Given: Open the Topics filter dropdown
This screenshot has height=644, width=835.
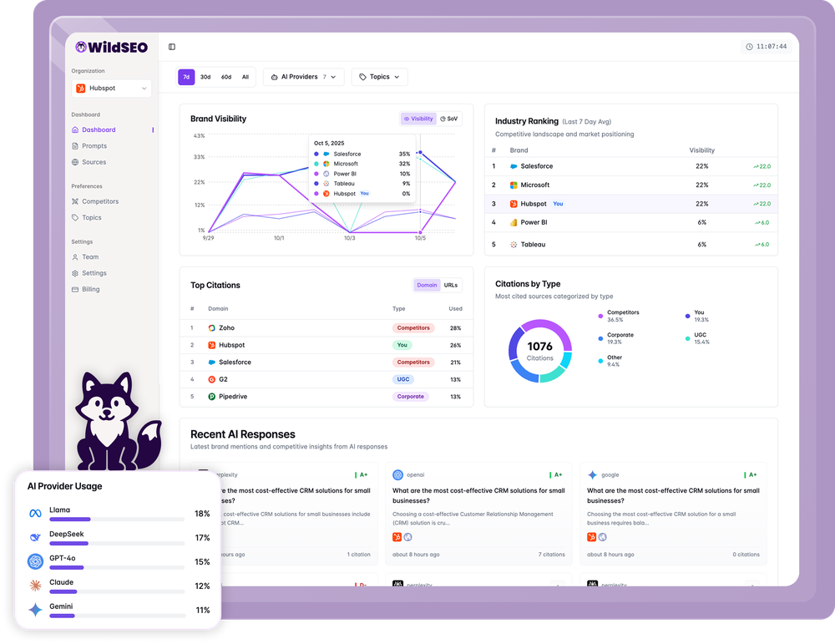Looking at the screenshot, I should coord(379,76).
